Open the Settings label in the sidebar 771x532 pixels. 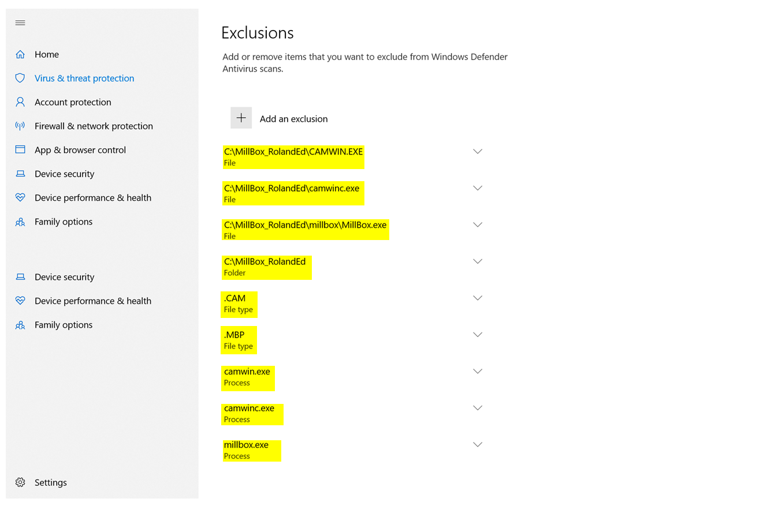[x=51, y=482]
